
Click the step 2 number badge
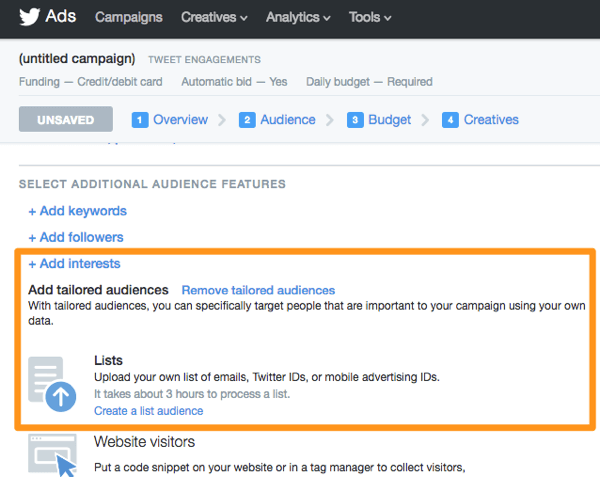(x=247, y=120)
